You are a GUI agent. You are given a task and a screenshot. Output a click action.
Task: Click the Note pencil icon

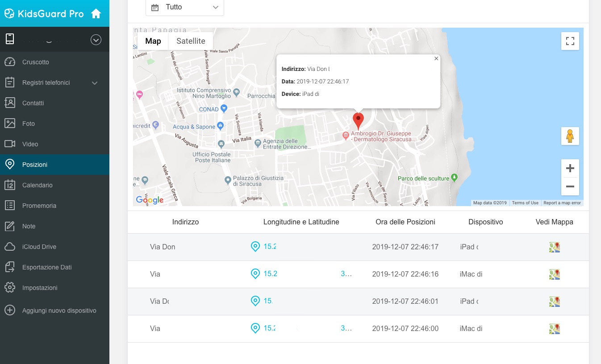(x=10, y=226)
